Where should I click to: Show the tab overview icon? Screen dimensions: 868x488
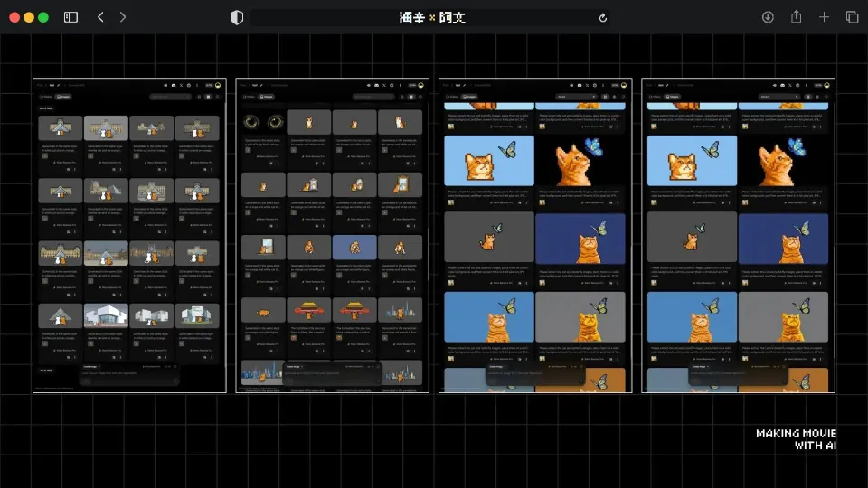pyautogui.click(x=852, y=17)
